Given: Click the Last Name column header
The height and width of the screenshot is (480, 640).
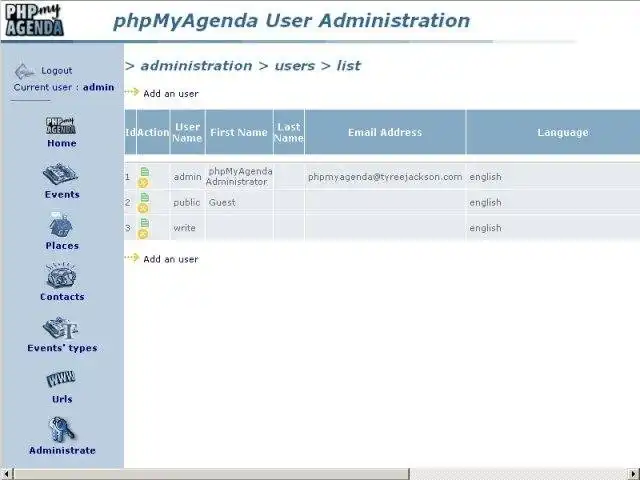Looking at the screenshot, I should click(x=289, y=132).
